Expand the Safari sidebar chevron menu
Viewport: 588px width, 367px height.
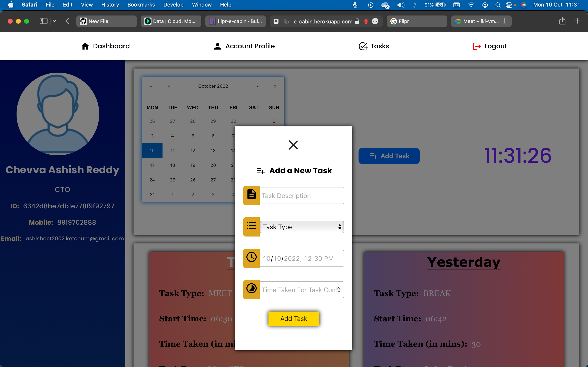point(55,21)
